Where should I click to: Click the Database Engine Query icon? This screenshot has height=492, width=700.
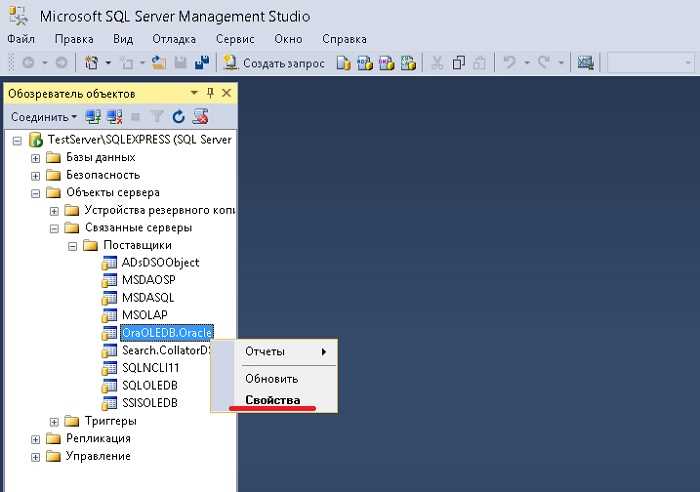click(343, 63)
